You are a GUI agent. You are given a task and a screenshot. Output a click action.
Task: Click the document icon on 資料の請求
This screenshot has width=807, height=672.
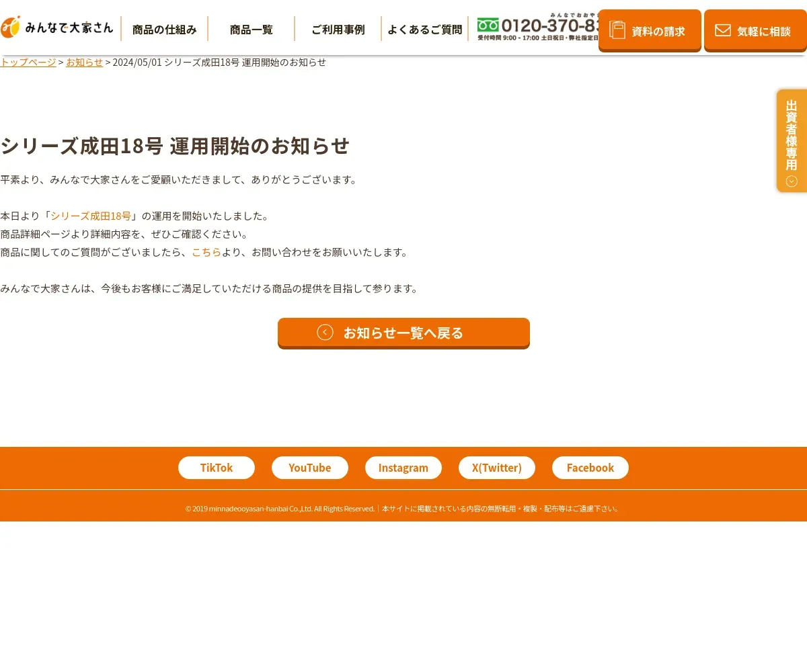(x=617, y=30)
